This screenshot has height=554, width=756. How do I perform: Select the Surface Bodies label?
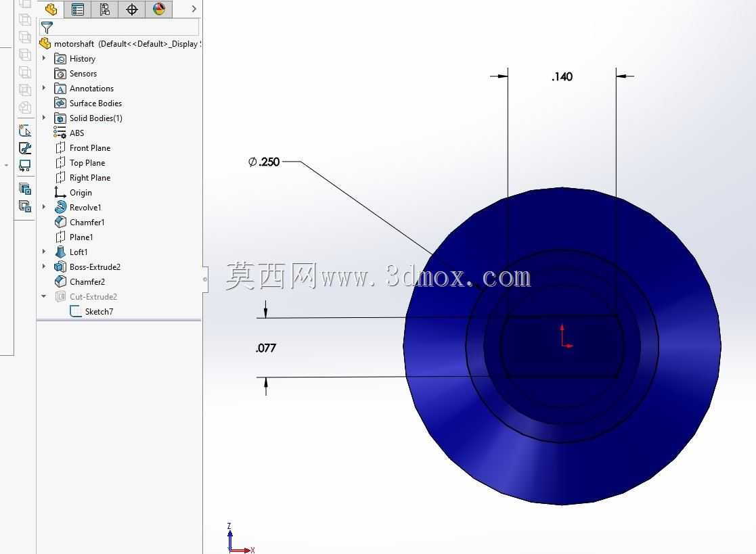pos(95,103)
